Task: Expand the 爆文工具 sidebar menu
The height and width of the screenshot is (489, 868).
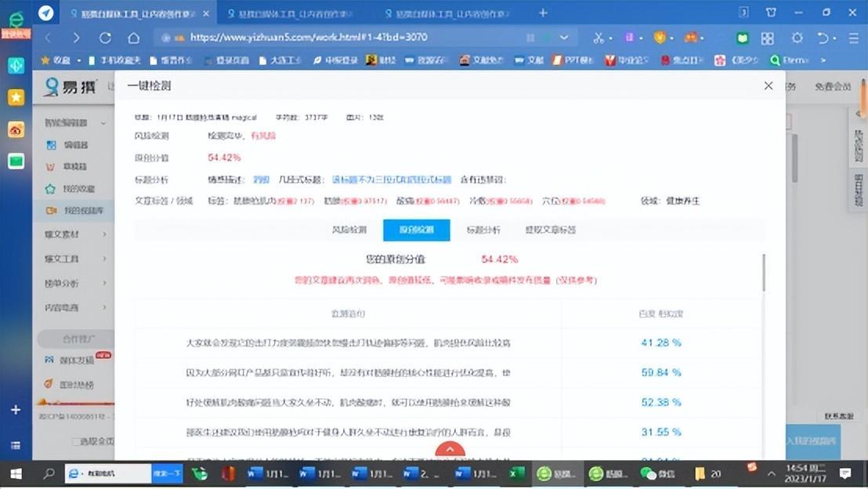Action: click(75, 259)
